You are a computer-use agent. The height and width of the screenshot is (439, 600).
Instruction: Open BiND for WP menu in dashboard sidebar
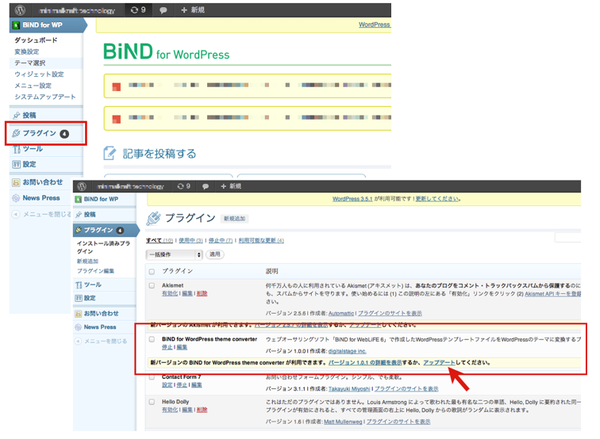pos(46,25)
